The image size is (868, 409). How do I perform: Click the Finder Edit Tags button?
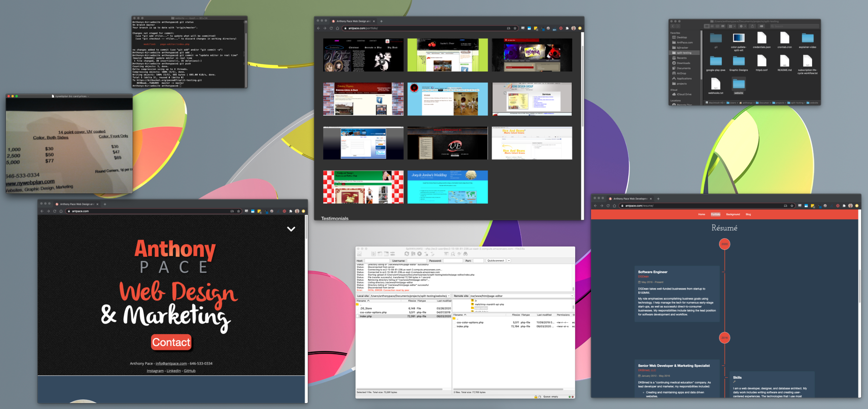tap(761, 26)
